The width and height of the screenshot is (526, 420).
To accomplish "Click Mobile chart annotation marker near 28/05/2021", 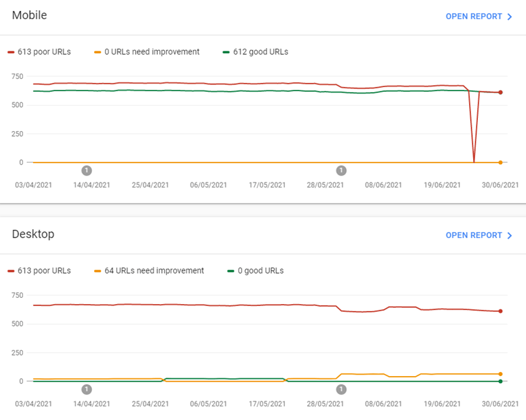I will [x=341, y=171].
